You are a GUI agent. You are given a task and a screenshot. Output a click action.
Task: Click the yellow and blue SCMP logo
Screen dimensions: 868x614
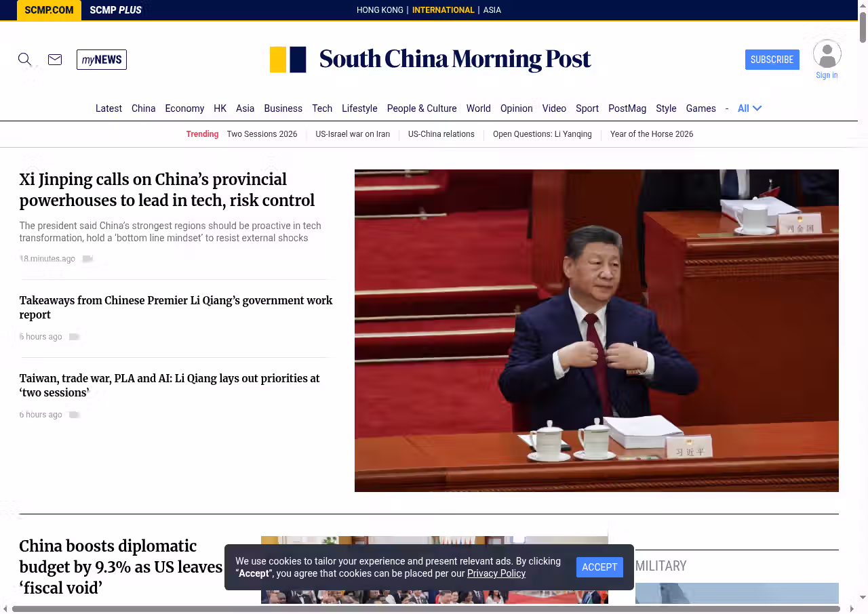(x=288, y=60)
